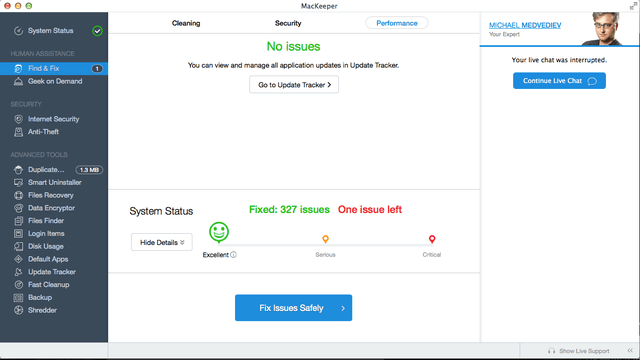Image resolution: width=640 pixels, height=360 pixels.
Task: Click the headphones icon near Show Live Support
Action: tap(551, 351)
